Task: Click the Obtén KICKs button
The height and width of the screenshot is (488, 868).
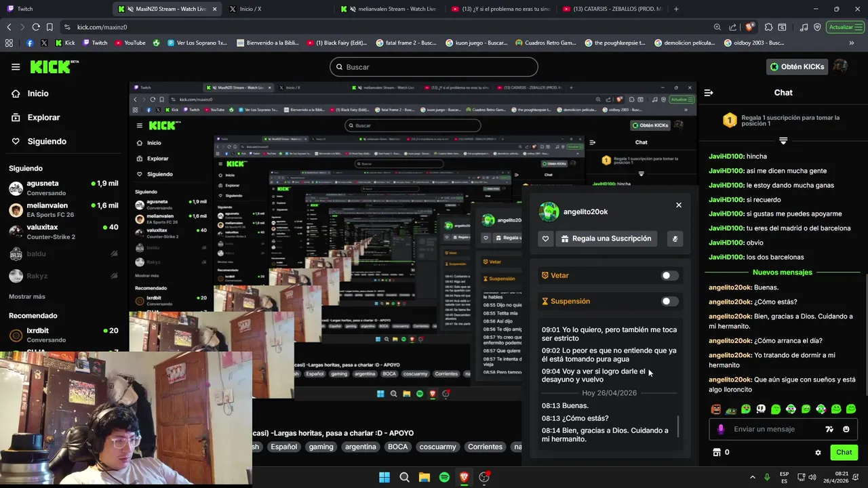Action: click(x=797, y=66)
